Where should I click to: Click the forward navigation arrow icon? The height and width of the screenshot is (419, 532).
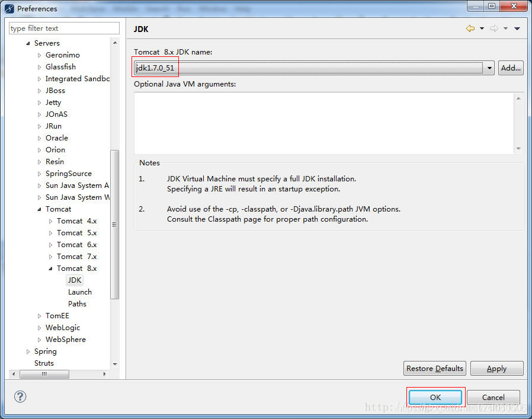pos(494,28)
